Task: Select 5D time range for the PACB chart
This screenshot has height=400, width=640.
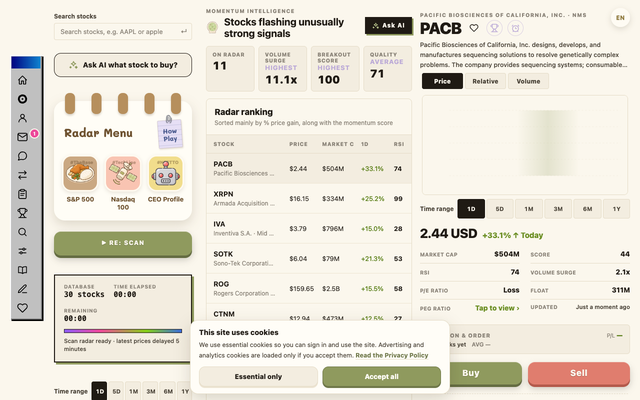Action: pyautogui.click(x=500, y=209)
